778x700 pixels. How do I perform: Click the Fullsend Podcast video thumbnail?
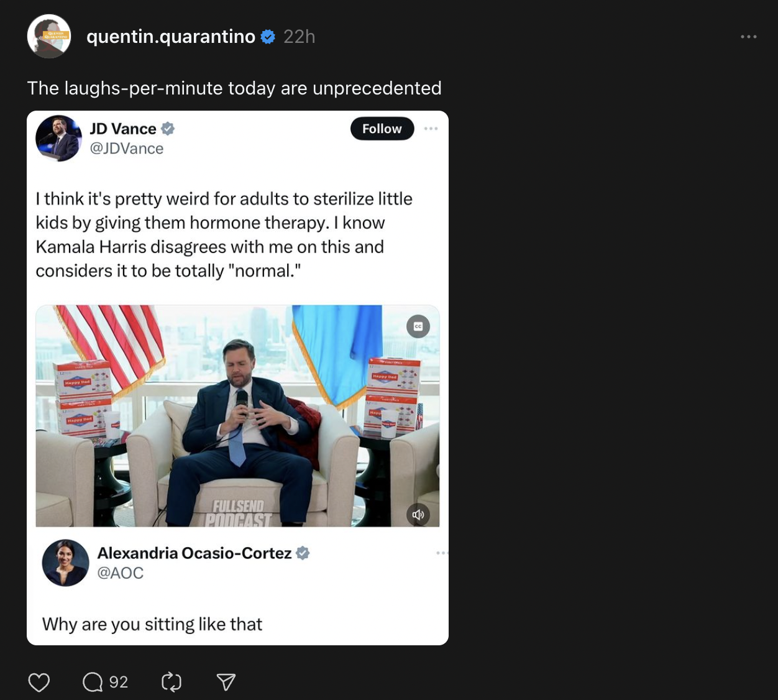click(237, 416)
